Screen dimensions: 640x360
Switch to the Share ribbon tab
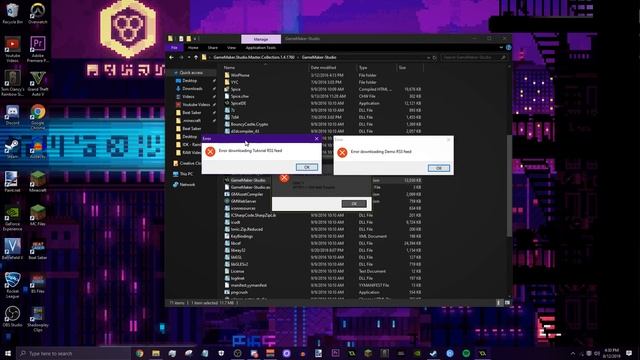click(213, 48)
